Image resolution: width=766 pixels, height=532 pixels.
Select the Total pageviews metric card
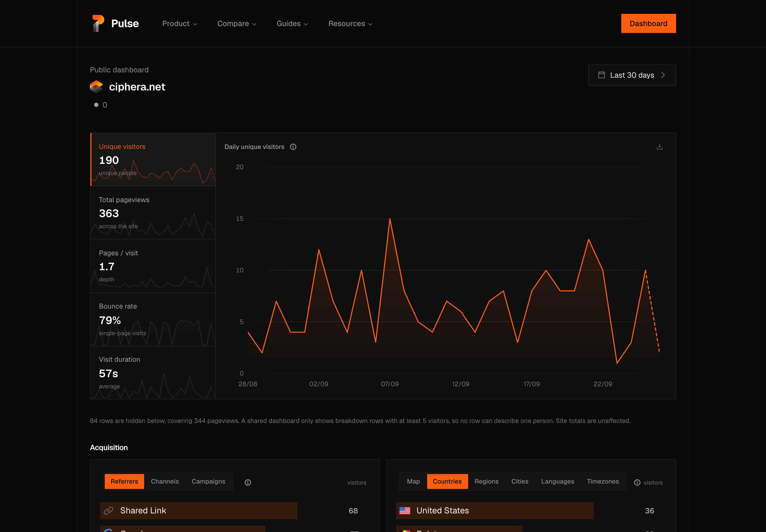153,213
